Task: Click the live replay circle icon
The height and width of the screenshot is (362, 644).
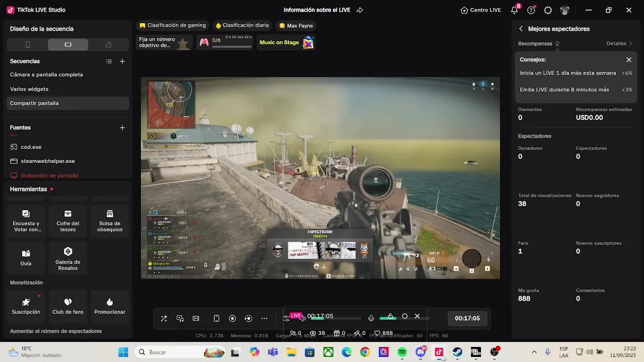Action: [x=249, y=318]
